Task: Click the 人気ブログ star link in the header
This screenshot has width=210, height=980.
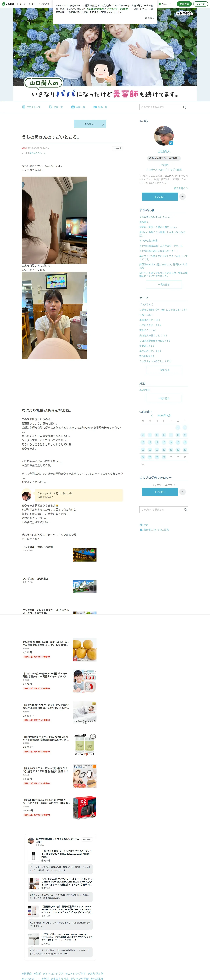Action: [x=165, y=4]
